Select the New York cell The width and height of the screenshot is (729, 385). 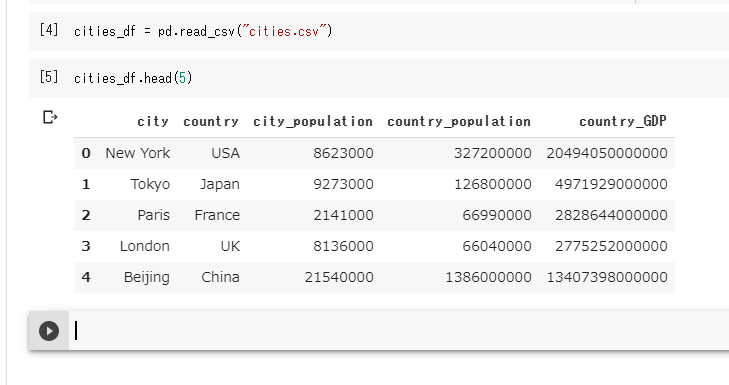138,153
